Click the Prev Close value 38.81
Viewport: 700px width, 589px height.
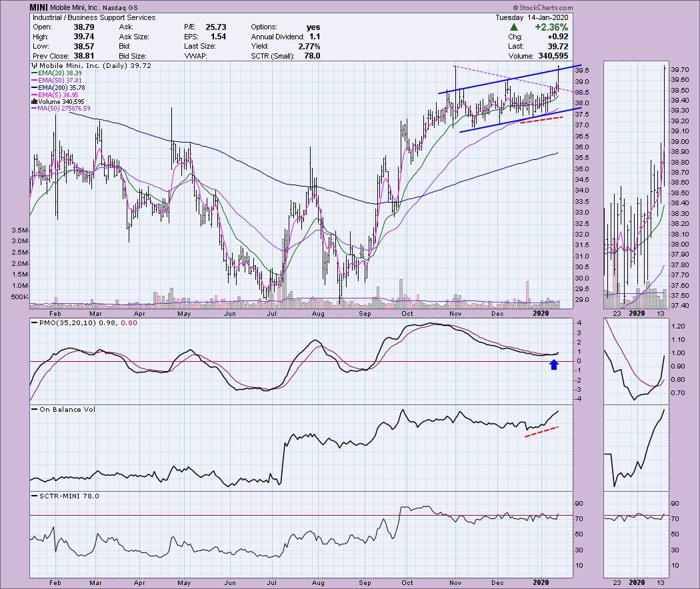click(84, 56)
